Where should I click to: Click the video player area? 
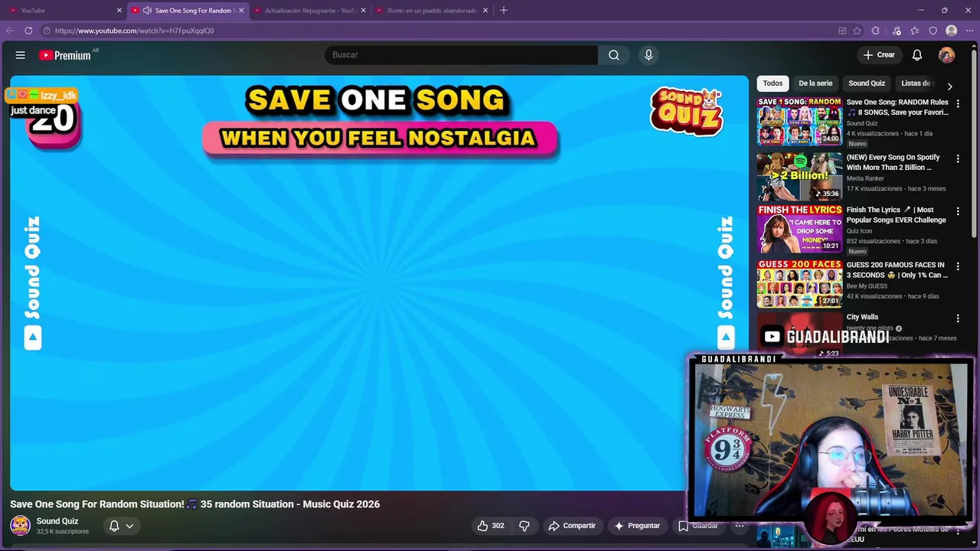379,282
